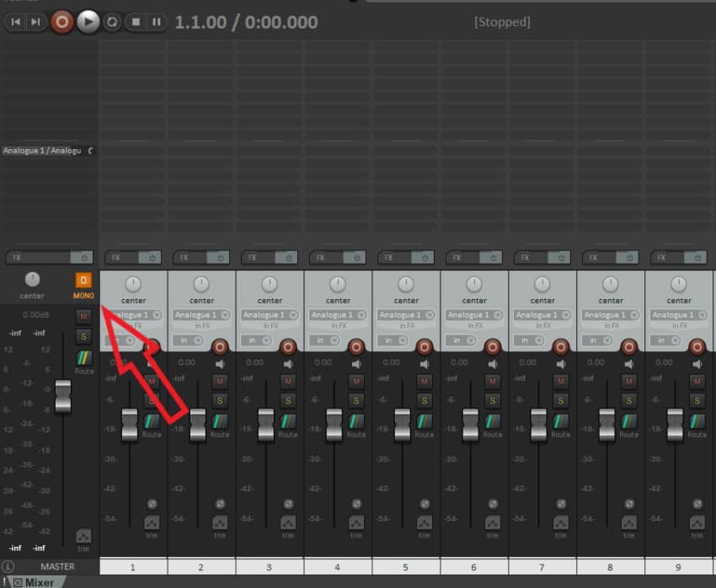Viewport: 716px width, 588px height.
Task: Click the transport Pause button
Action: [157, 22]
